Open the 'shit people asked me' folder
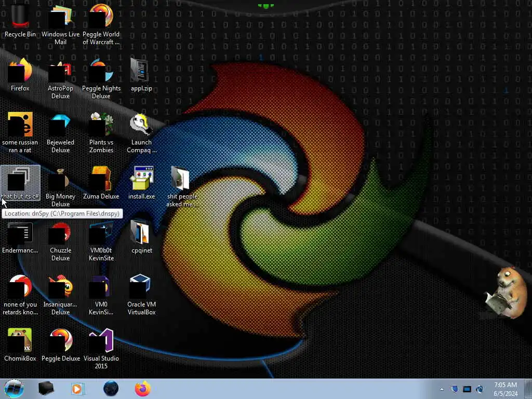 [x=182, y=187]
